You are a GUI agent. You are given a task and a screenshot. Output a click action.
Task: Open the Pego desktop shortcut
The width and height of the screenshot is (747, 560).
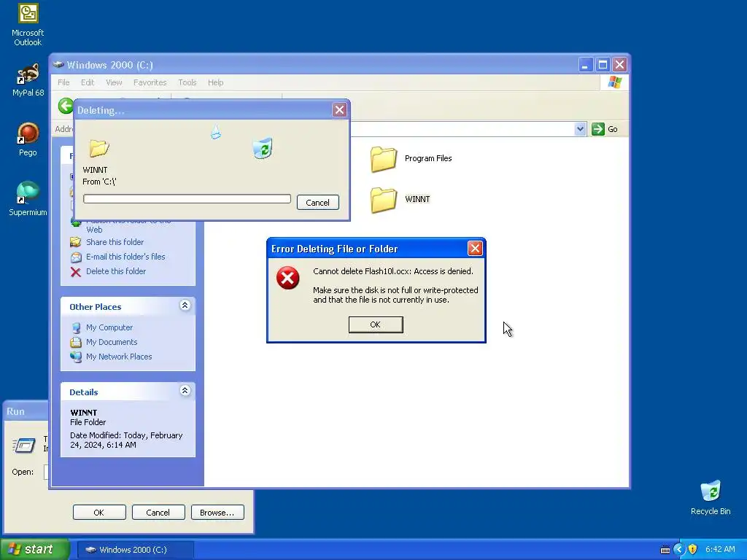coord(28,139)
